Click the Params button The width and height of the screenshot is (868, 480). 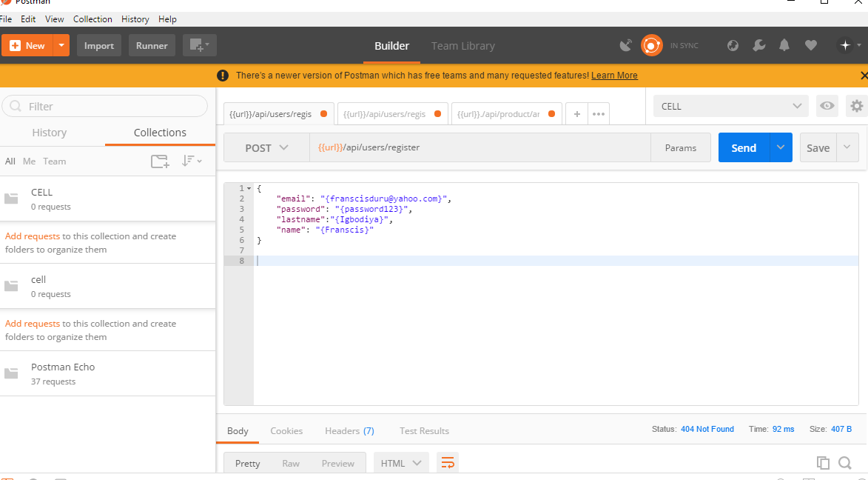[680, 147]
